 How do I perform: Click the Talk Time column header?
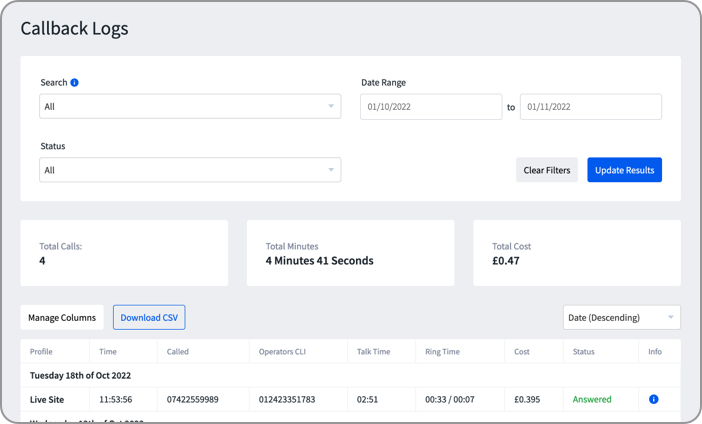[375, 352]
